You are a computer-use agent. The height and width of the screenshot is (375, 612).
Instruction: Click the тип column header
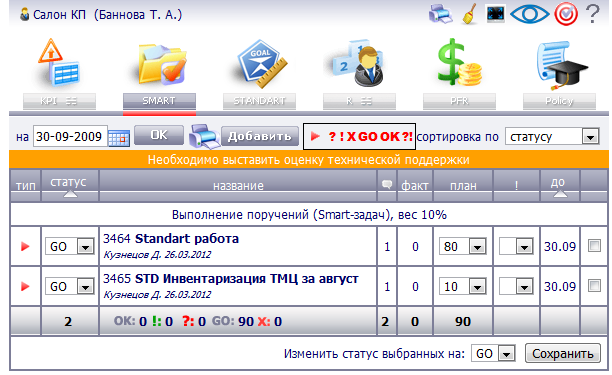point(25,186)
